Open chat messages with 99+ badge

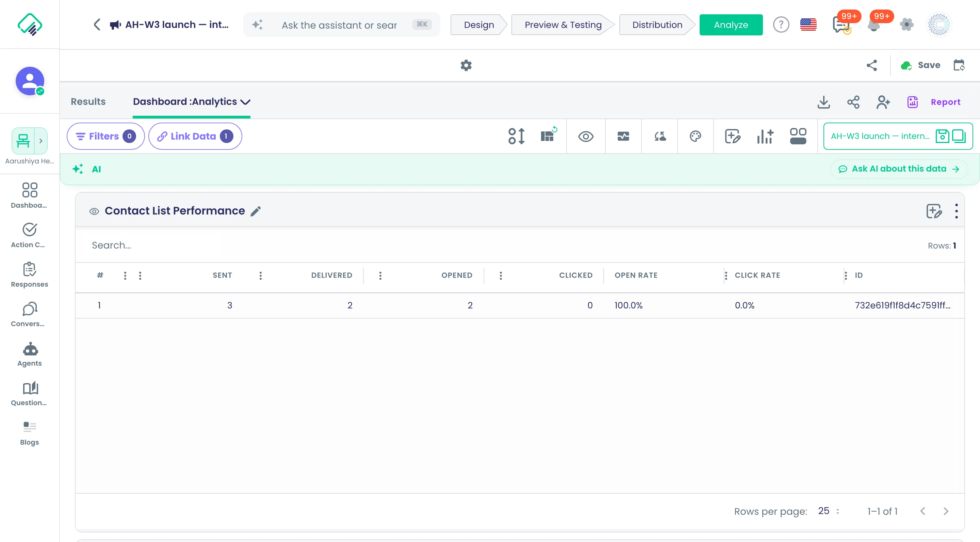(x=842, y=25)
